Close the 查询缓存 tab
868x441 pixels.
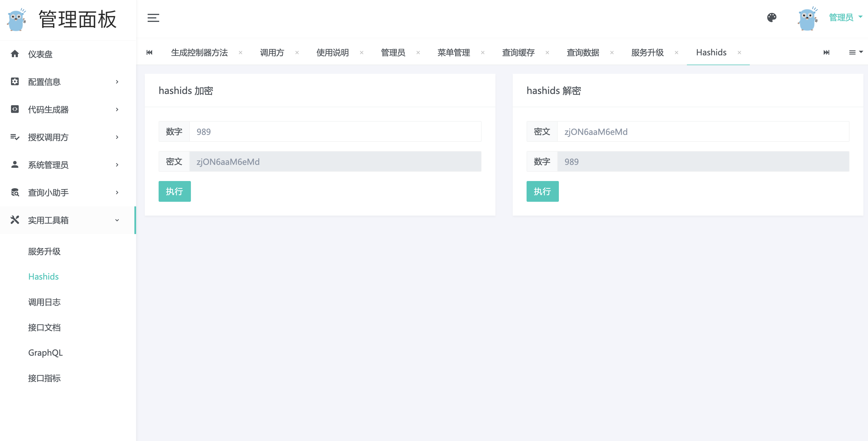pyautogui.click(x=547, y=52)
